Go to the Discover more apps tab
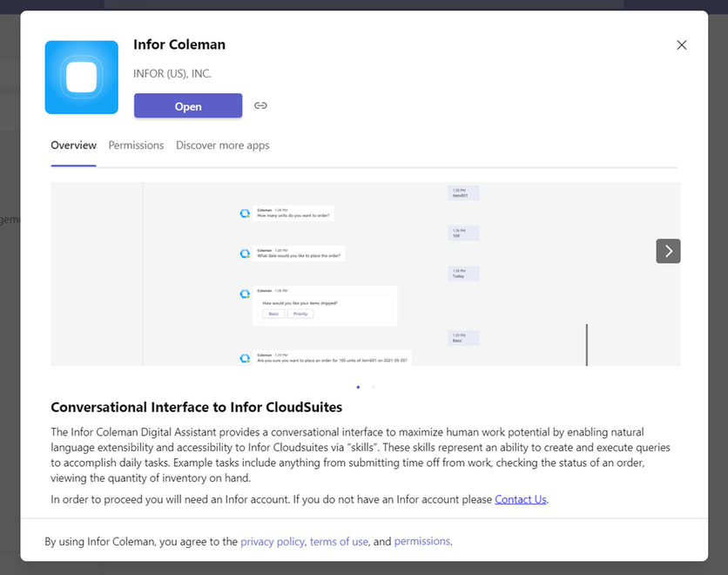Image resolution: width=728 pixels, height=575 pixels. 222,145
